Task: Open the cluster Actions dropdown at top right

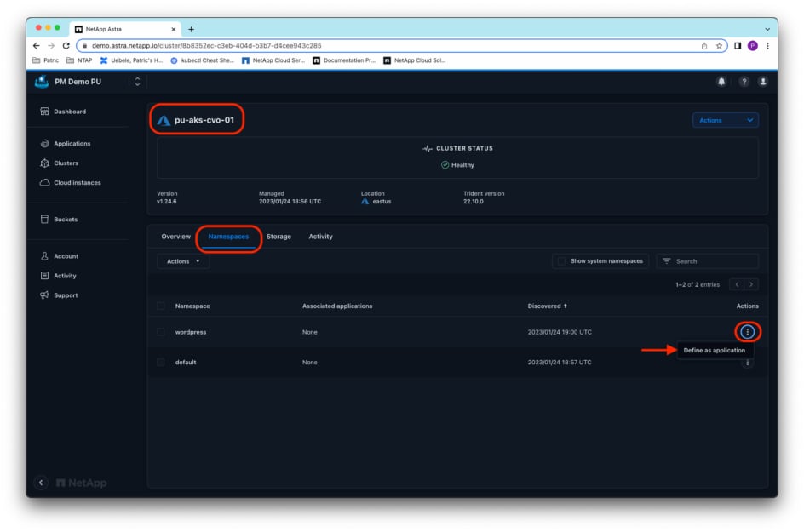Action: (x=725, y=120)
